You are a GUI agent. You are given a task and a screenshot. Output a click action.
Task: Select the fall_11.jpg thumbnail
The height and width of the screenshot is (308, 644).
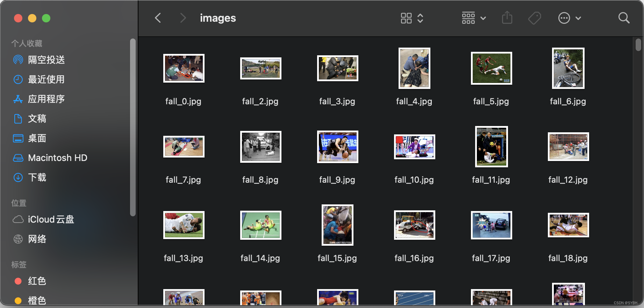[x=492, y=147]
